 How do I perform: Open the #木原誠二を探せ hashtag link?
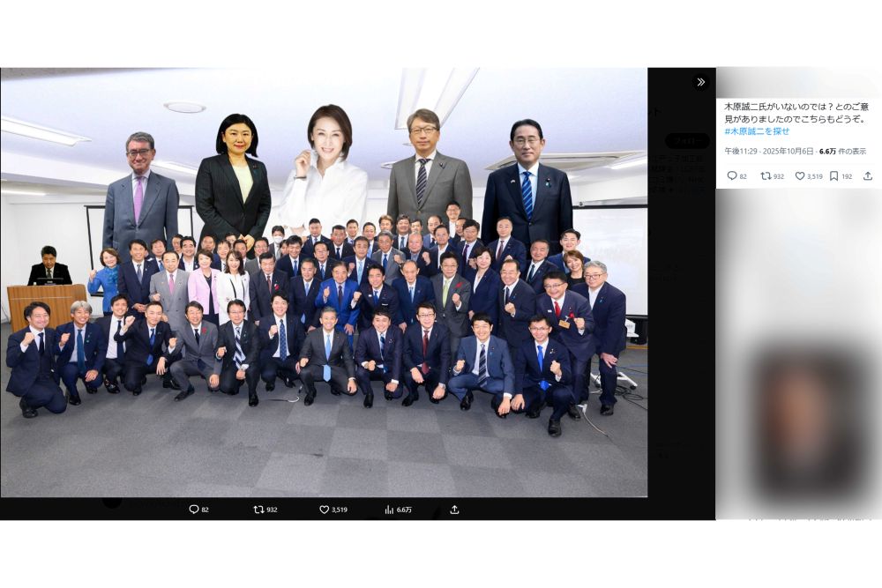pos(757,131)
